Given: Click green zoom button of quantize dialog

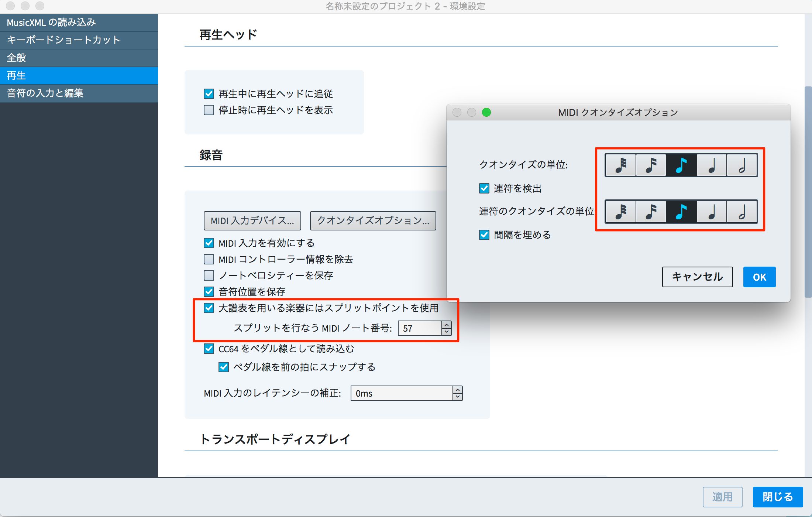Looking at the screenshot, I should point(486,112).
